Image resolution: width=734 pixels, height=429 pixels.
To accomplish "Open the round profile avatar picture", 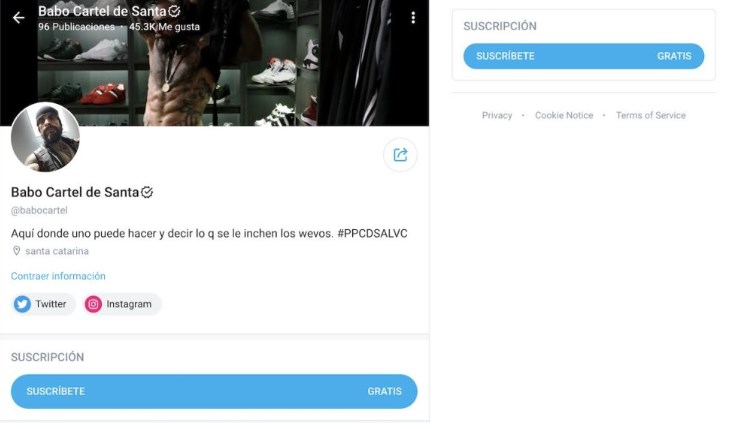I will [45, 137].
